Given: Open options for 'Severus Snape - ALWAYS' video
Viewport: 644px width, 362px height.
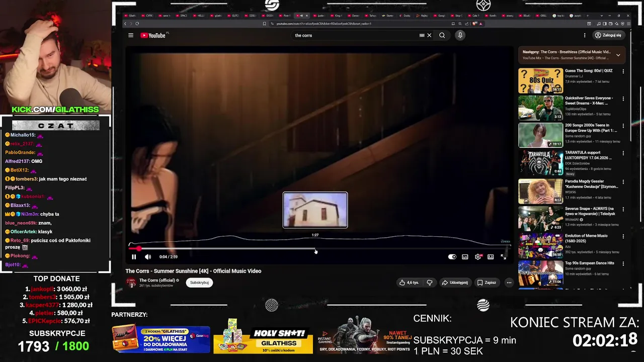Looking at the screenshot, I should (x=623, y=209).
